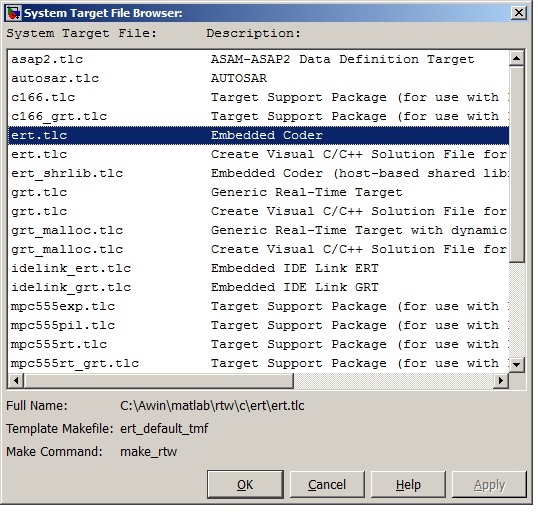The image size is (538, 512).
Task: Select the autosar.tlc entry
Action: pyautogui.click(x=258, y=78)
